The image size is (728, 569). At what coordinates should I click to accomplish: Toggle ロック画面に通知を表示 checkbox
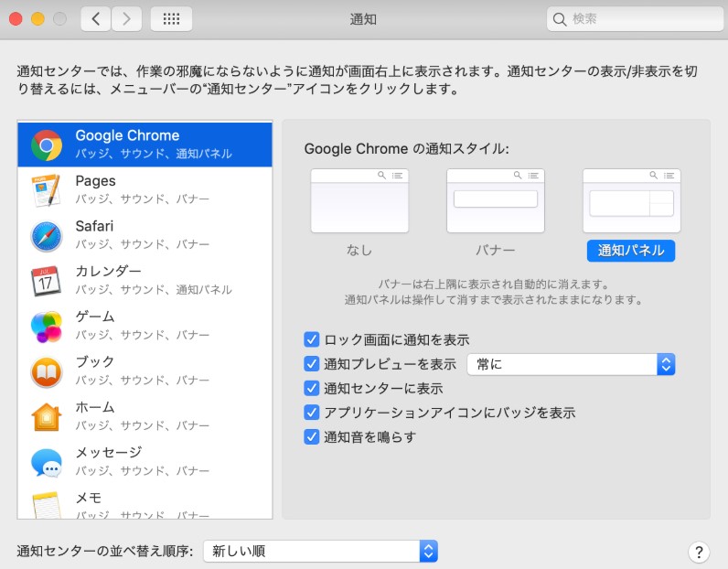312,339
